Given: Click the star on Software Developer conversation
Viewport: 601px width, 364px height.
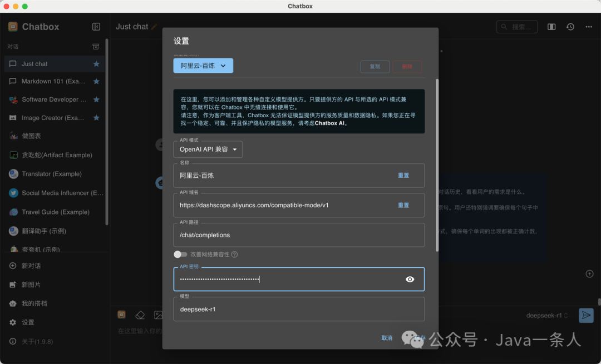Looking at the screenshot, I should pos(96,99).
